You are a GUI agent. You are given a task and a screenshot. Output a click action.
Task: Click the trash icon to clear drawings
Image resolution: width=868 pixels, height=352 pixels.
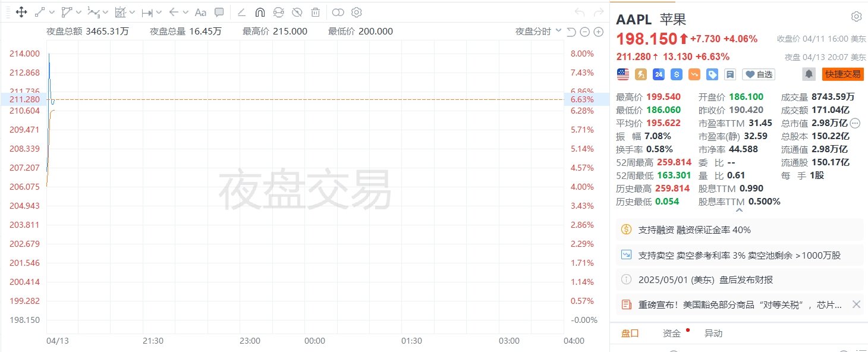tap(315, 12)
